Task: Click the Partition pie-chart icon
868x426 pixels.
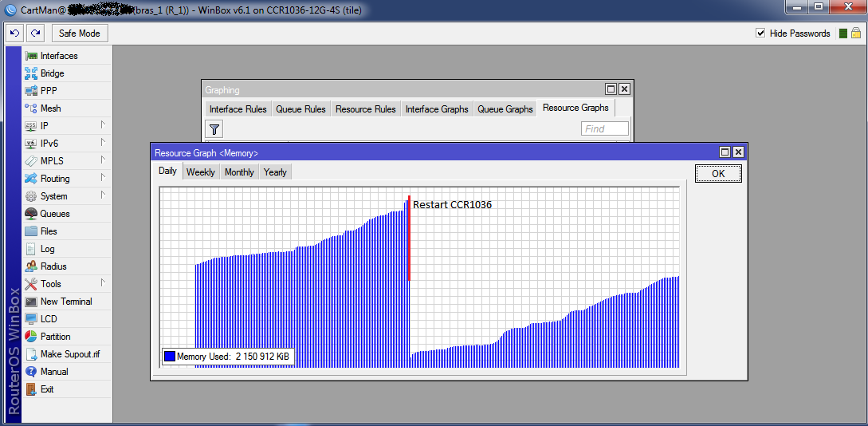Action: pos(31,337)
